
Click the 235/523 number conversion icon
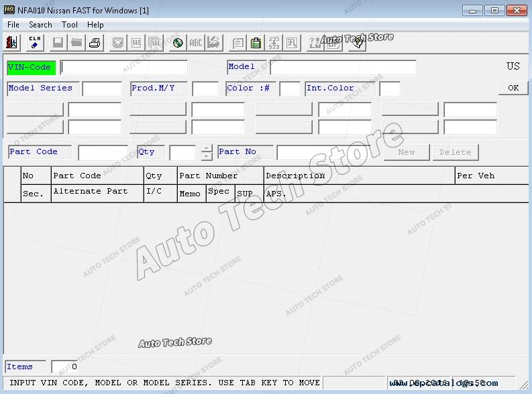[x=274, y=43]
